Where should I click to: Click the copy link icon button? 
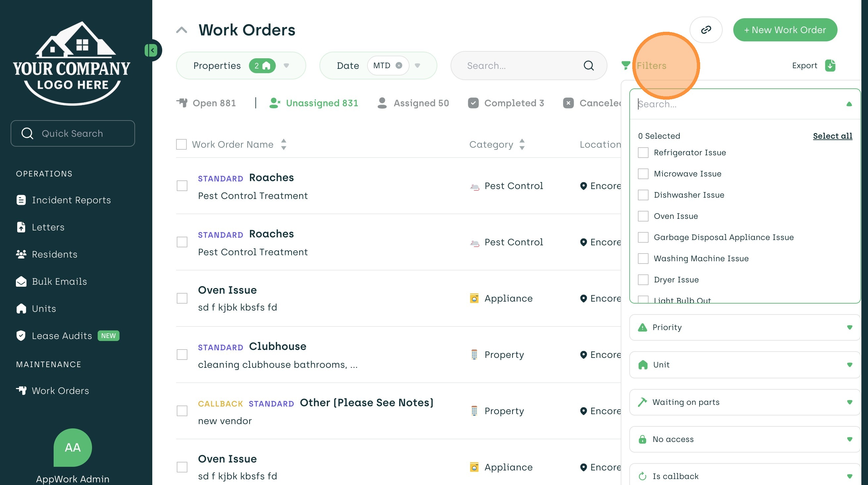pos(705,30)
